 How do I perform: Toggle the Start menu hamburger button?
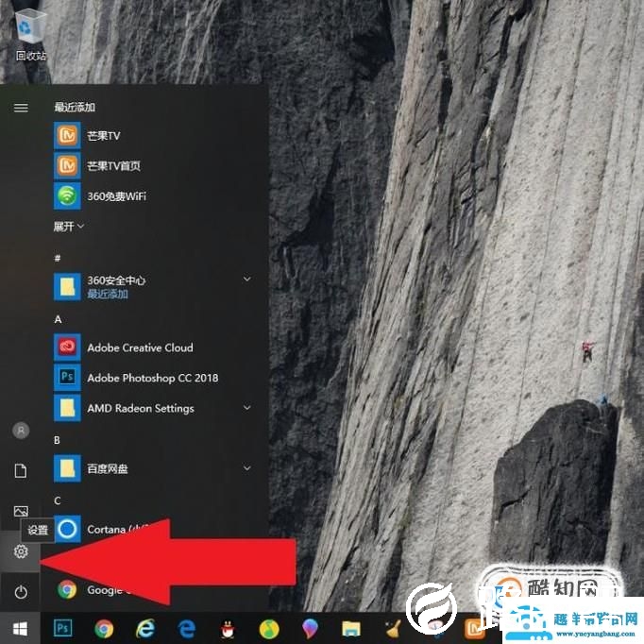tap(21, 108)
